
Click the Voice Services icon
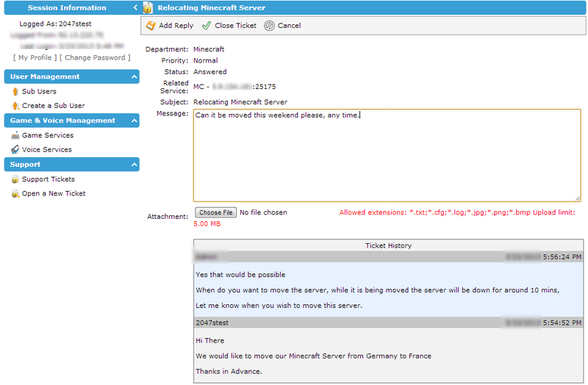[x=15, y=150]
